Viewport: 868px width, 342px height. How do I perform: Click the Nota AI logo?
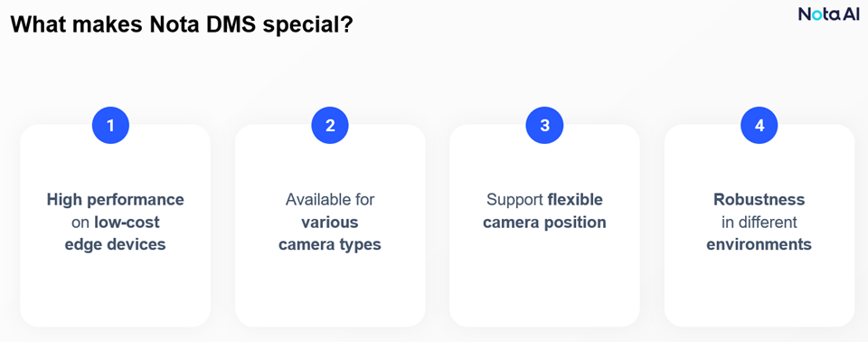tap(828, 14)
